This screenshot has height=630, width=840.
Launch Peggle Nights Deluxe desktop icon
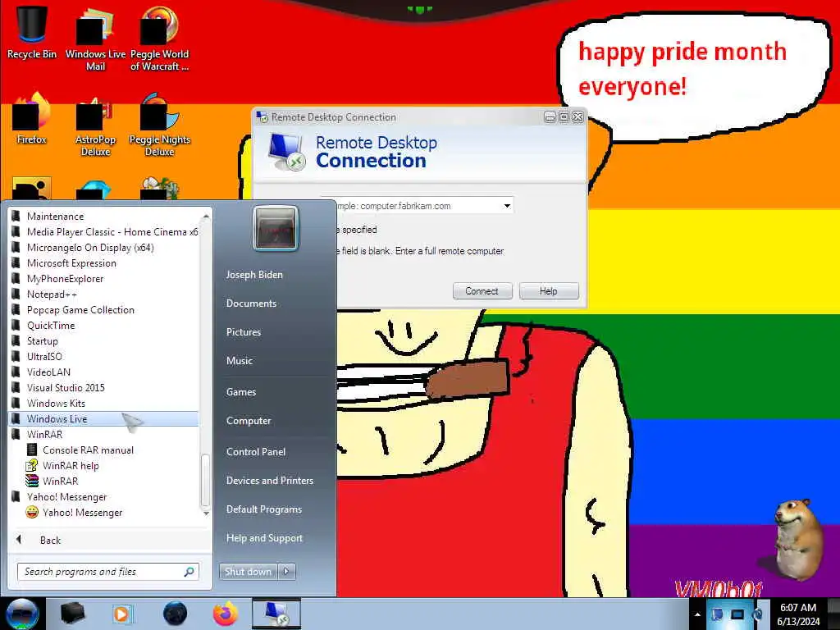click(159, 125)
